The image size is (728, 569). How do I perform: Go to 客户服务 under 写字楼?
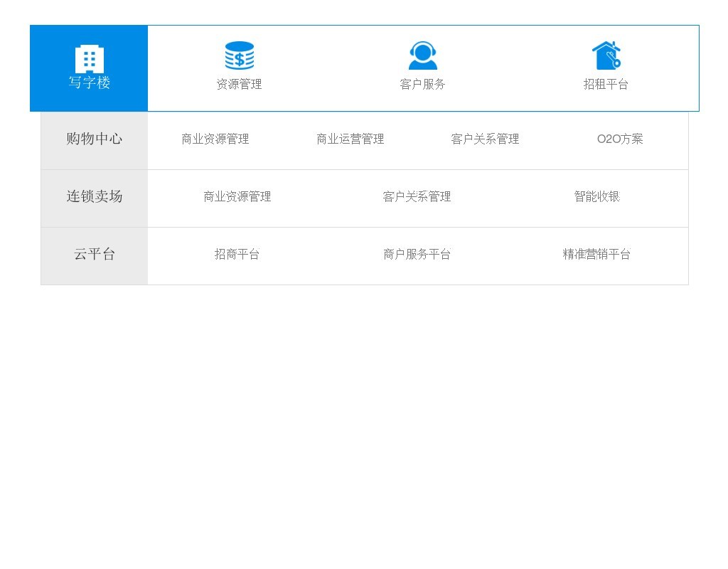(x=422, y=84)
